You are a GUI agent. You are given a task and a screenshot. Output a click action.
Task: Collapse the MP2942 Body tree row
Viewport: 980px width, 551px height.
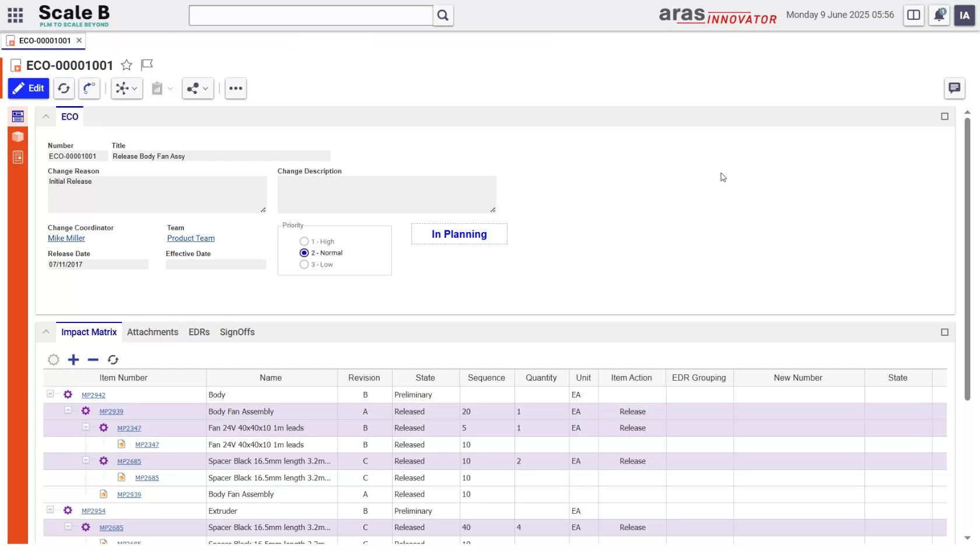tap(50, 394)
